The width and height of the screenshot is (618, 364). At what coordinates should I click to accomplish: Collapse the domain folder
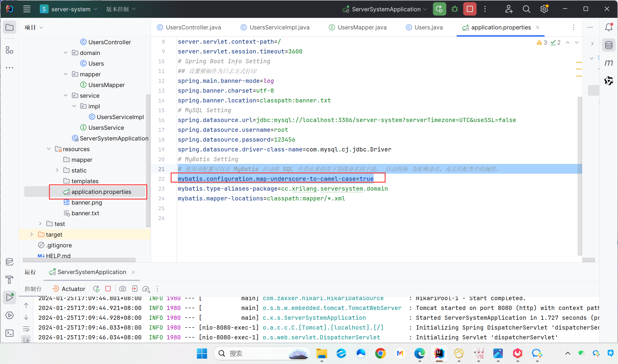click(66, 53)
